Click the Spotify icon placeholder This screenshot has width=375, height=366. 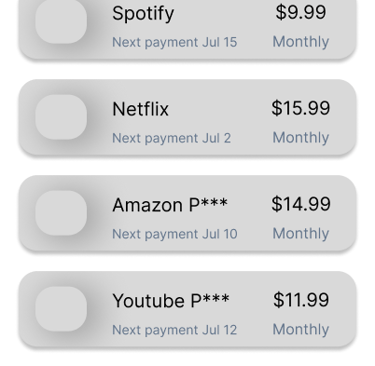pyautogui.click(x=61, y=21)
